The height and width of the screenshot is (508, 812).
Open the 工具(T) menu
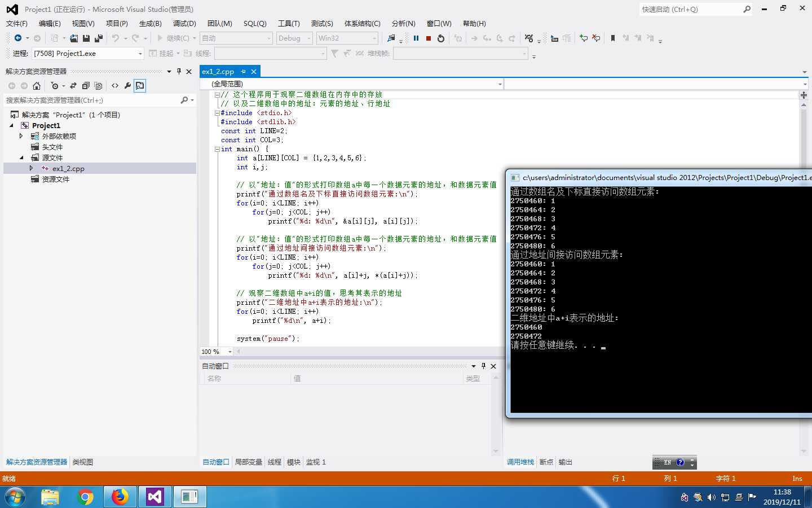(289, 24)
